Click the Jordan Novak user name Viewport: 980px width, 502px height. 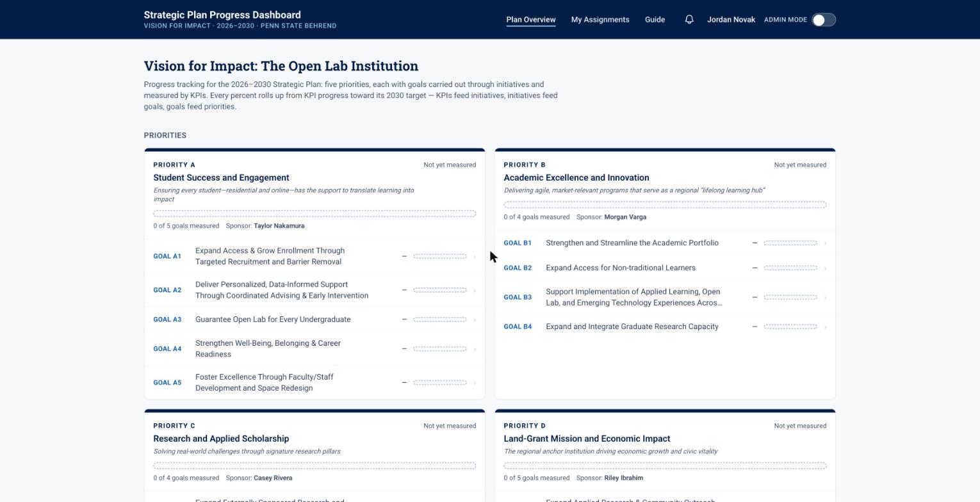click(731, 20)
